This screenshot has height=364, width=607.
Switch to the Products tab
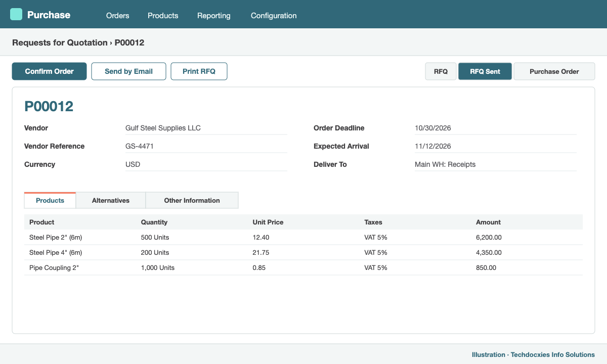tap(50, 200)
